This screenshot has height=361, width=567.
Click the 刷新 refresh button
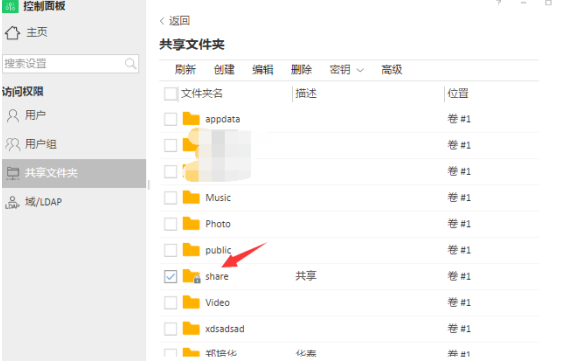point(186,69)
